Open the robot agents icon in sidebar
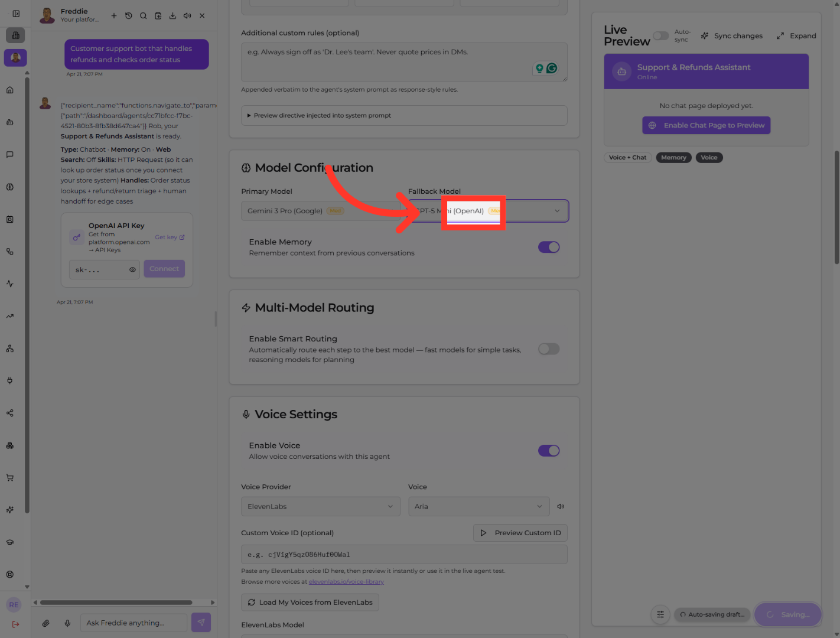 coord(10,122)
